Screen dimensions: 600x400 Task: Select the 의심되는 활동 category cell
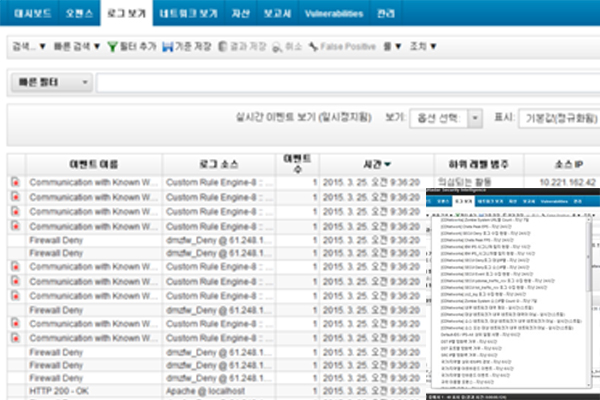[464, 182]
